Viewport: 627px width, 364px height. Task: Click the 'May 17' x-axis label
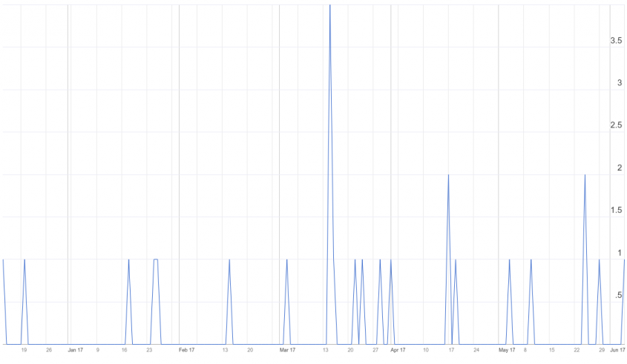pyautogui.click(x=507, y=350)
